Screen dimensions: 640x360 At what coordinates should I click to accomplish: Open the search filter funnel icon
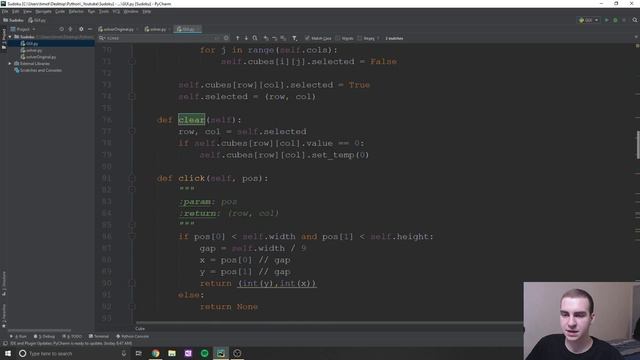(294, 38)
